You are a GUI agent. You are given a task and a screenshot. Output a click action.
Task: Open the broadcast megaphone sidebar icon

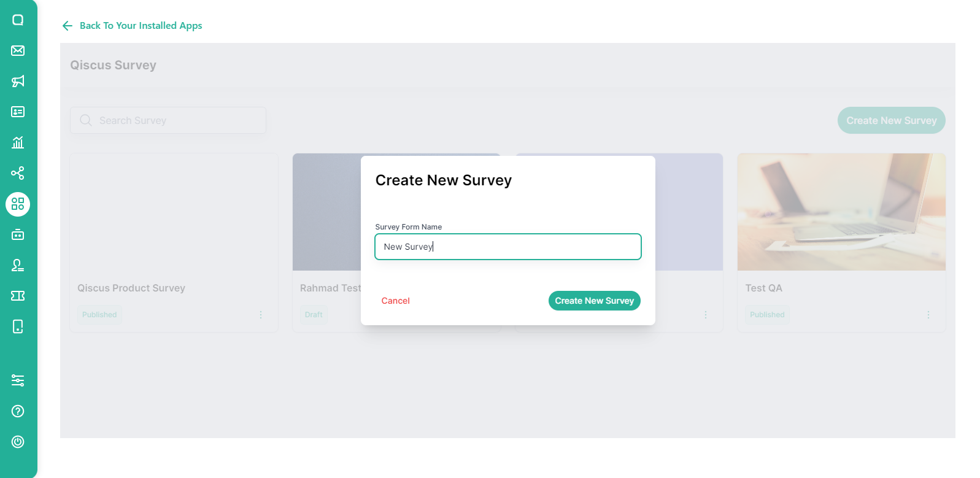tap(18, 81)
